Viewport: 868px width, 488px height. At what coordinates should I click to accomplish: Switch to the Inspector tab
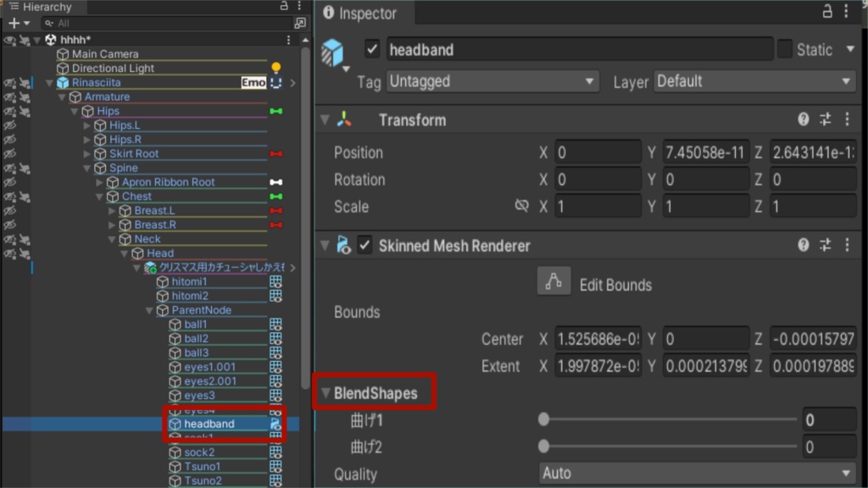tap(360, 13)
